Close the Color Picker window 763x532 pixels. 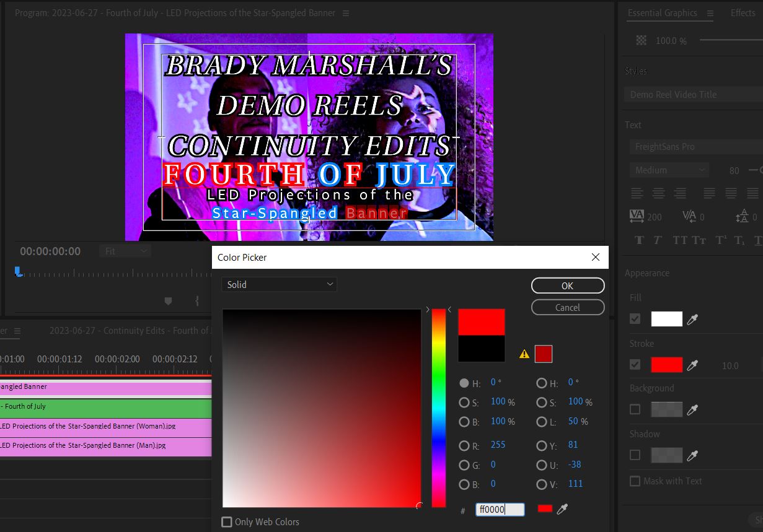[x=595, y=257]
